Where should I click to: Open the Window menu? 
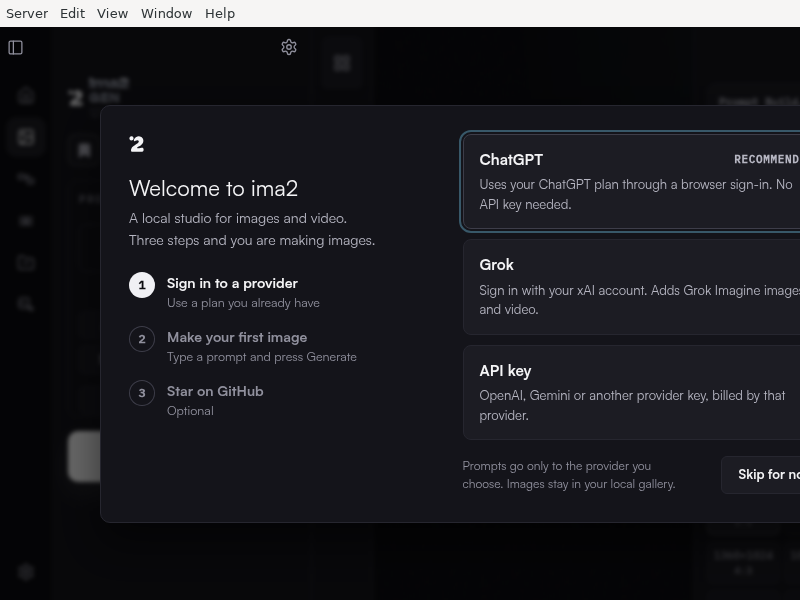click(166, 13)
